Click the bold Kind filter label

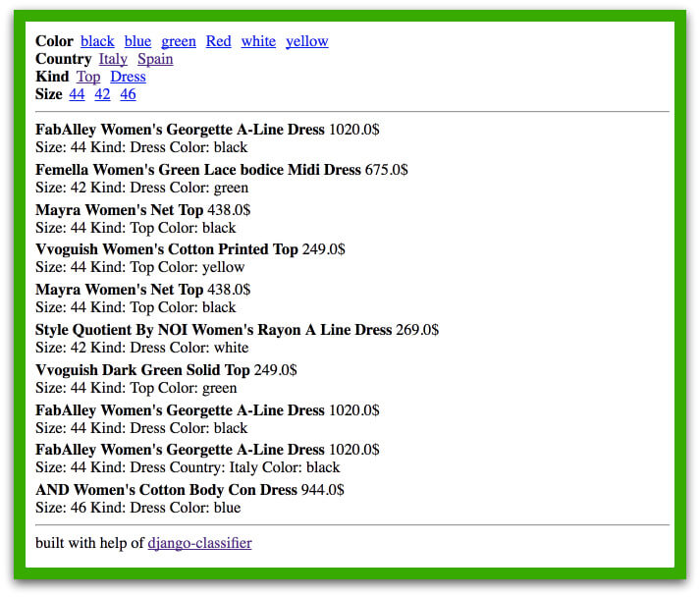[52, 77]
